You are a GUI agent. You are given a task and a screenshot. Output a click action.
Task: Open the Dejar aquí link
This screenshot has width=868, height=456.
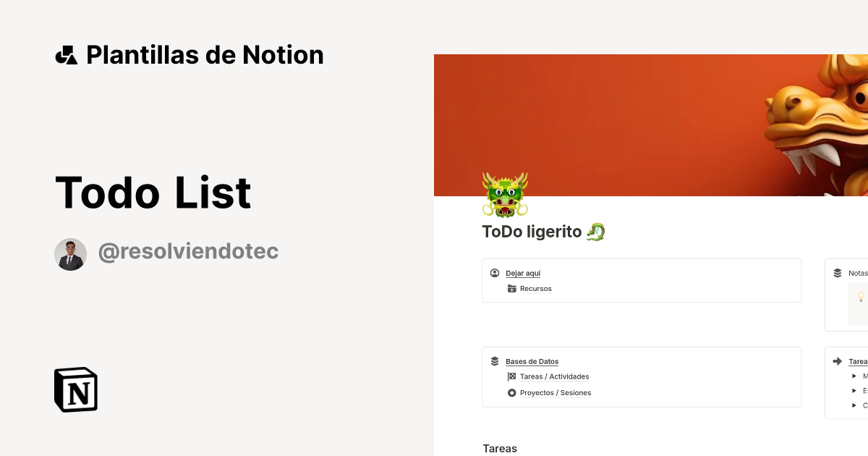tap(522, 273)
